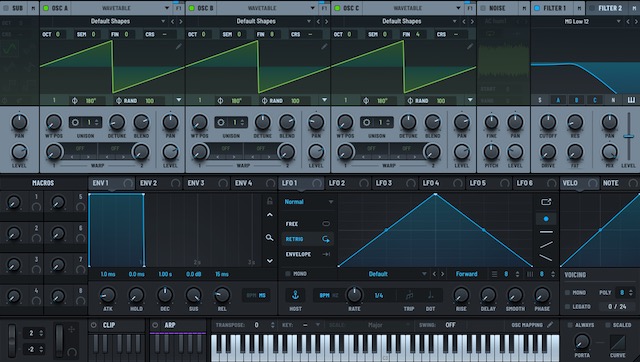Viewport: 640px width, 362px height.
Task: Switch to the ENV 2 tab
Action: click(x=159, y=183)
